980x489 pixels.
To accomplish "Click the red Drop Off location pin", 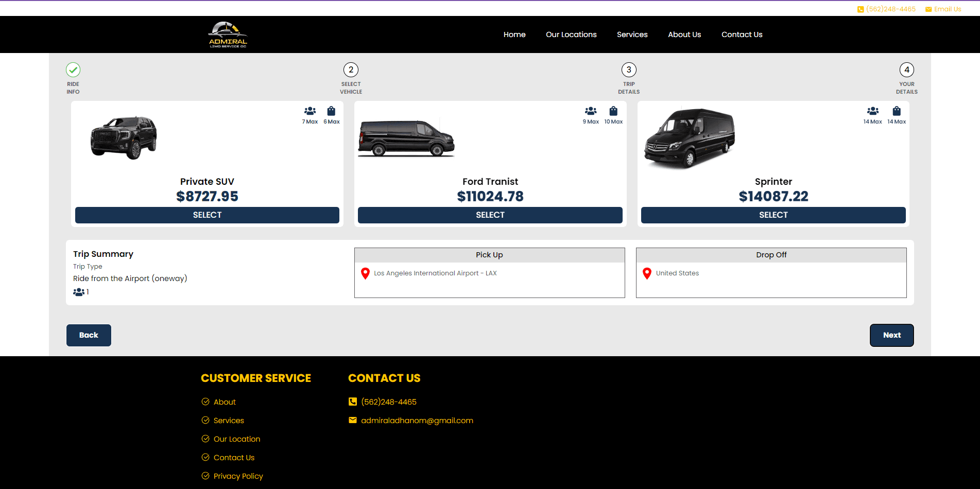I will tap(647, 273).
